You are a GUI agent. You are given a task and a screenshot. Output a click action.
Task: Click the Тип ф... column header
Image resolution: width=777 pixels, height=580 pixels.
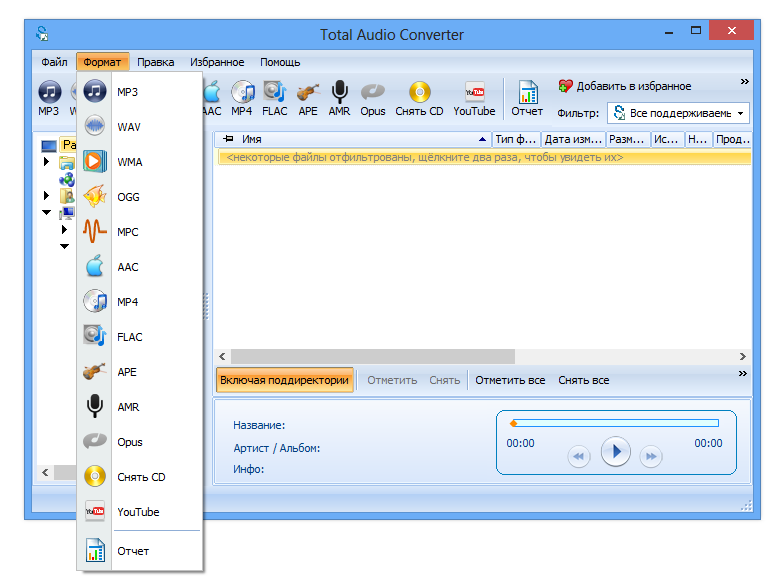[x=516, y=139]
